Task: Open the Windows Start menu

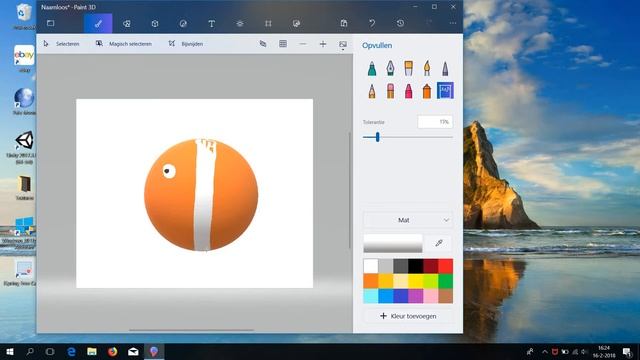Action: [10, 351]
